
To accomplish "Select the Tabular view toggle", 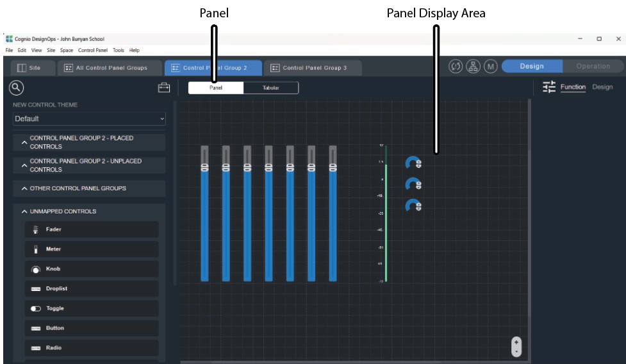I will 270,88.
